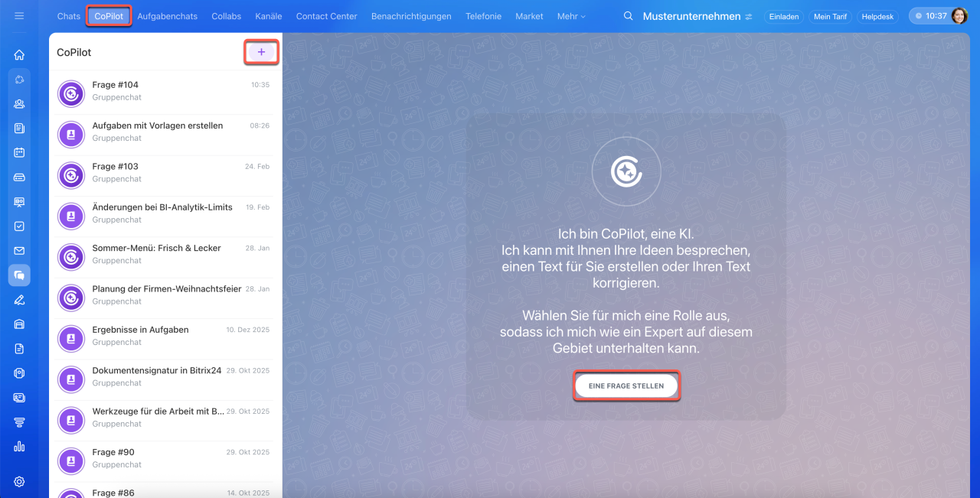Open the CoPilot/automation cycle icon in the sidebar

(19, 80)
